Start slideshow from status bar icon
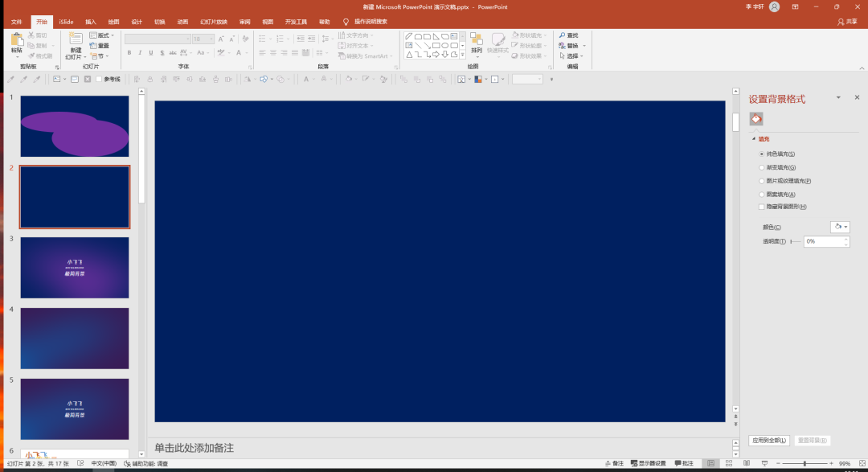Screen dimensions: 868x472 tap(764, 463)
